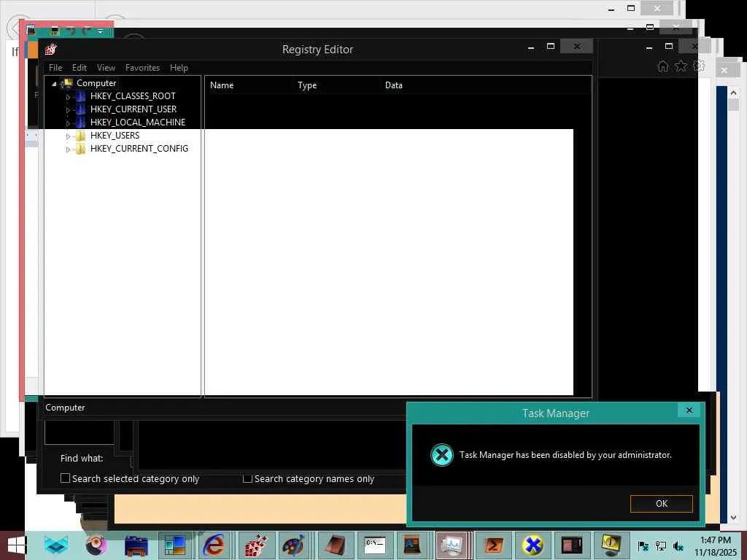Open Paint from the taskbar palette icon
This screenshot has width=747, height=560.
(293, 545)
